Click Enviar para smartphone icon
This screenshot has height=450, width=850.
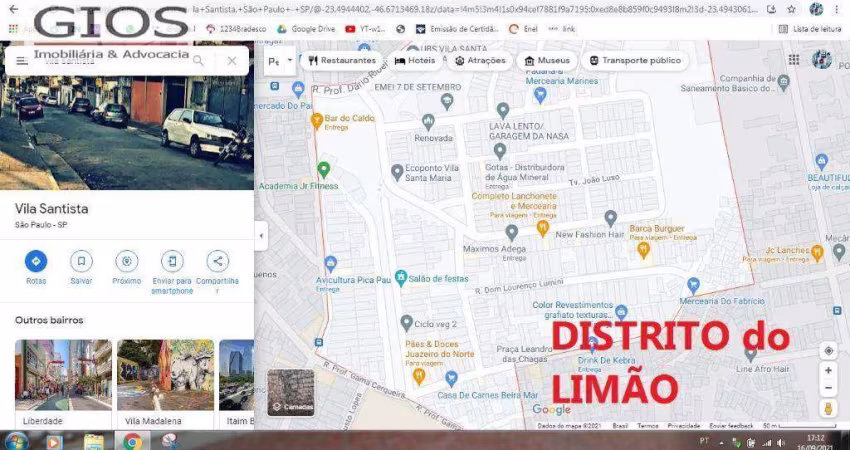[x=172, y=261]
